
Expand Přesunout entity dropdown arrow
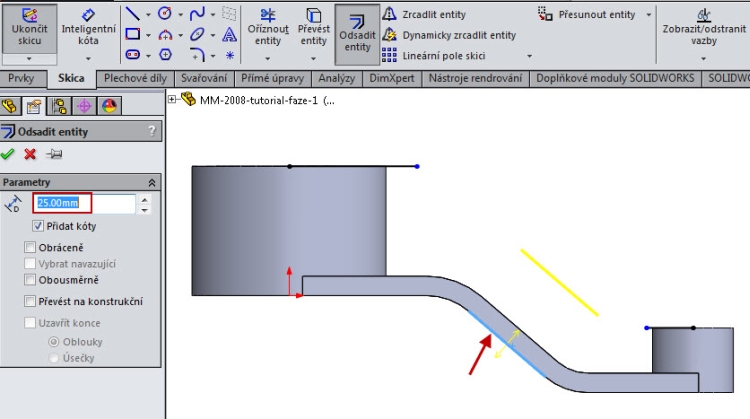click(649, 15)
